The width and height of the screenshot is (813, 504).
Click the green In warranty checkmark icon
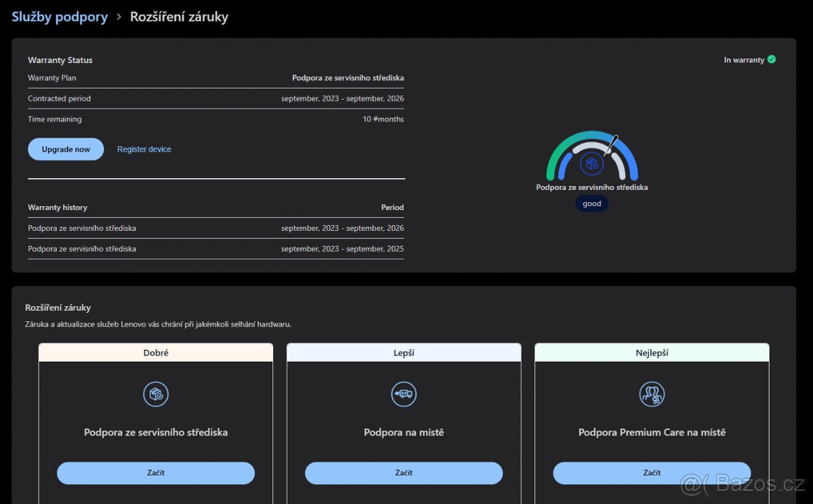[x=772, y=60]
